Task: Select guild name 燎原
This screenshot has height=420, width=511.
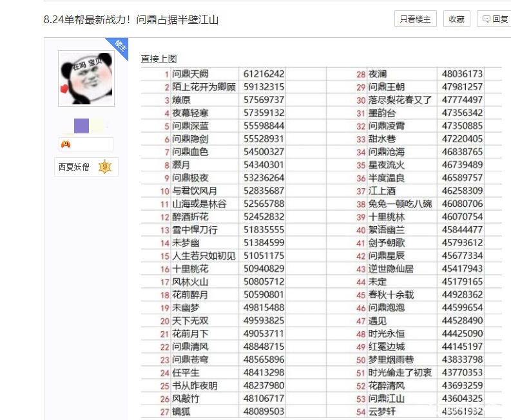Action: [x=181, y=100]
